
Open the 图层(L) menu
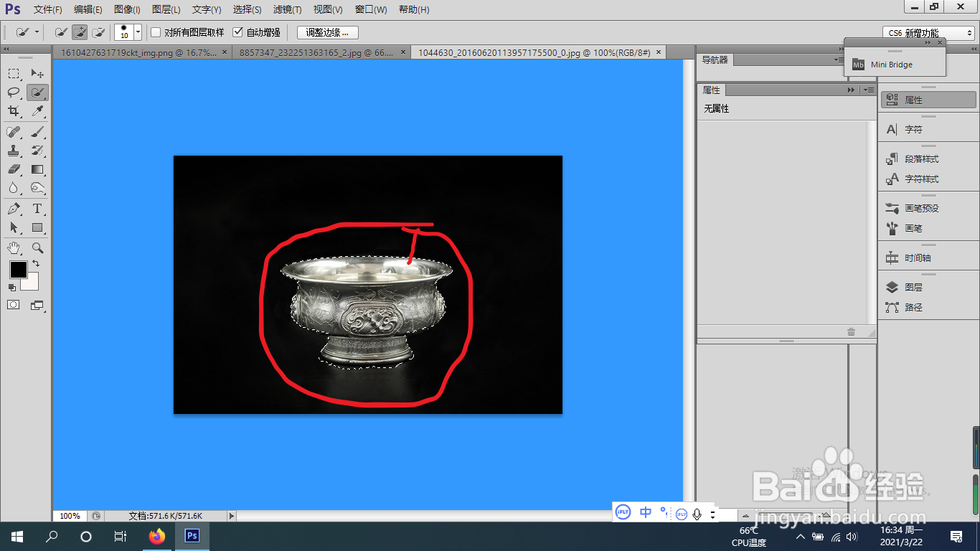[x=166, y=9]
